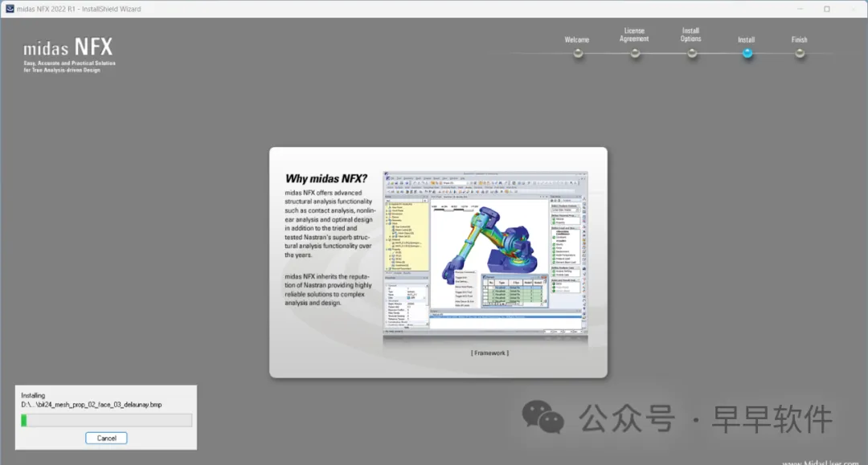Select the License Agreement step dot
This screenshot has width=868, height=465.
pyautogui.click(x=635, y=54)
